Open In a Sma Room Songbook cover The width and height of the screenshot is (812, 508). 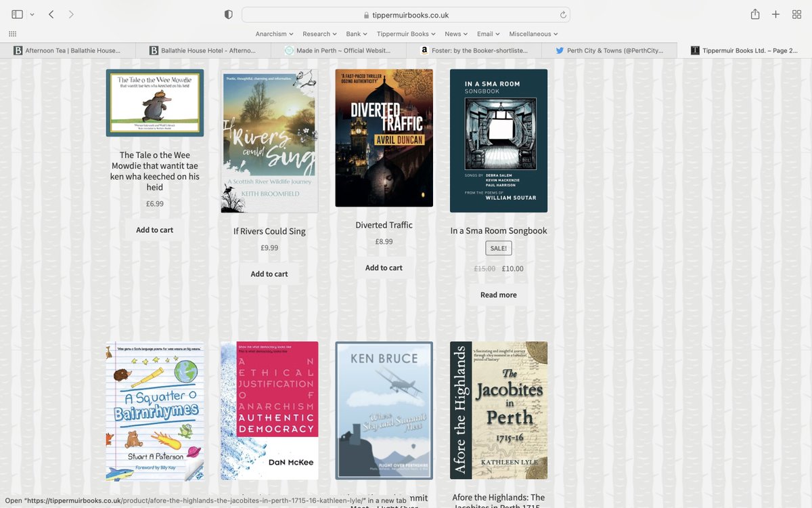point(499,140)
